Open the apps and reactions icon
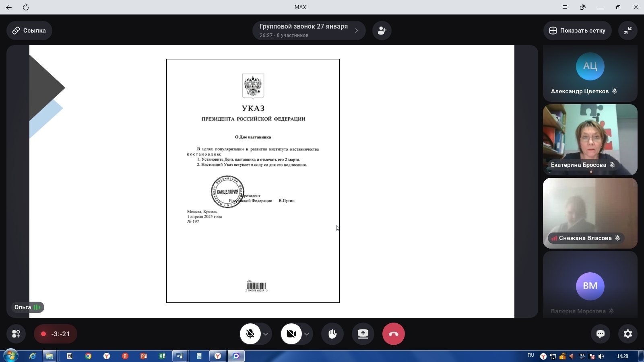 [x=16, y=334]
